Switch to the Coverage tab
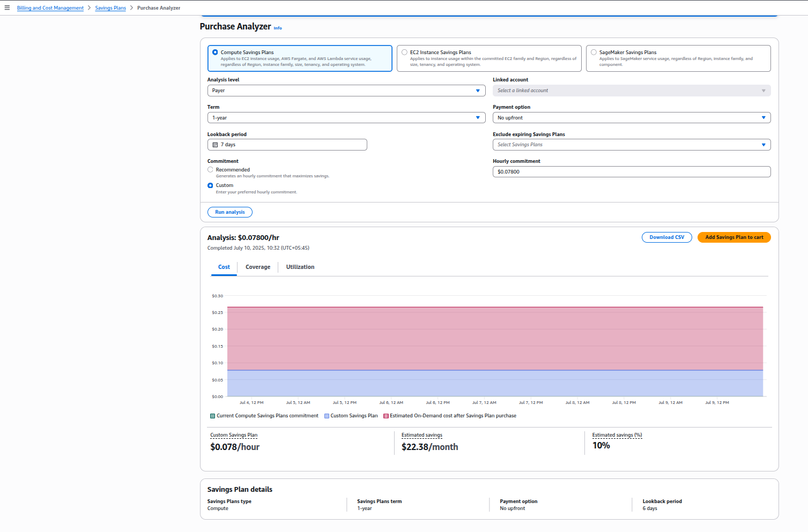The height and width of the screenshot is (532, 808). [257, 267]
